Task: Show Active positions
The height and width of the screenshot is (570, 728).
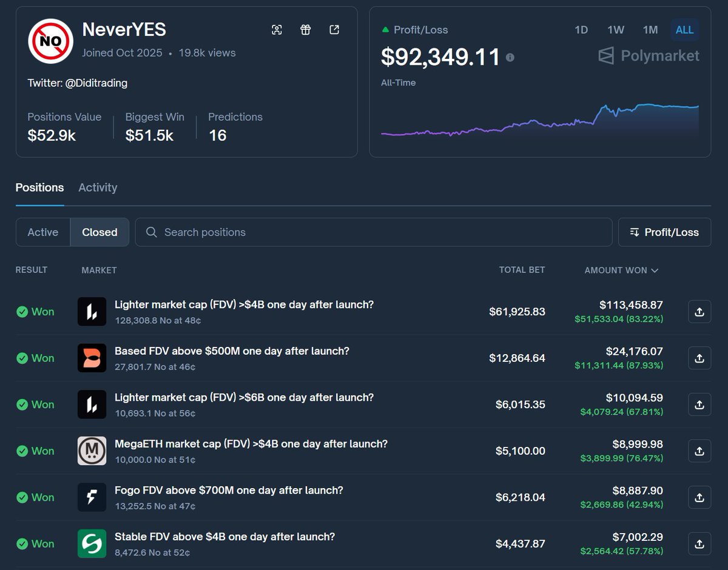Action: point(43,232)
